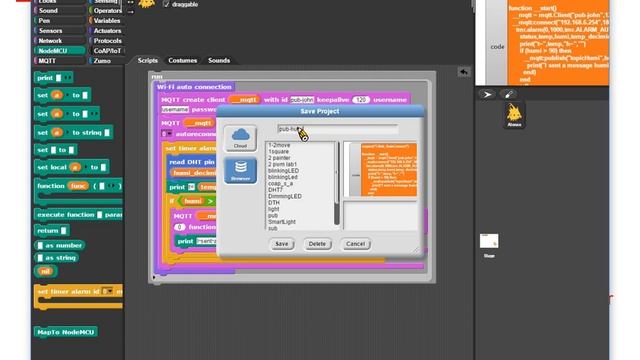The image size is (640, 360).
Task: Switch to the Costumes tab
Action: click(182, 60)
